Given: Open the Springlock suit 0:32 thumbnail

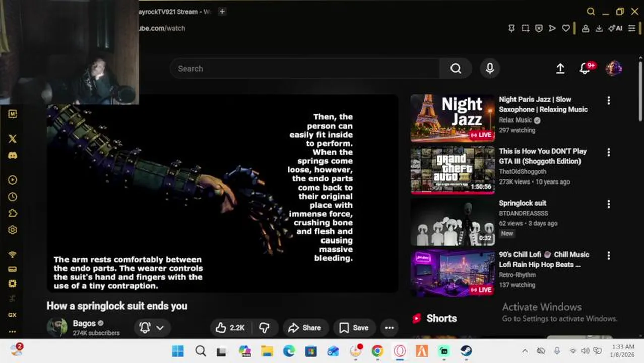Looking at the screenshot, I should pos(453,221).
